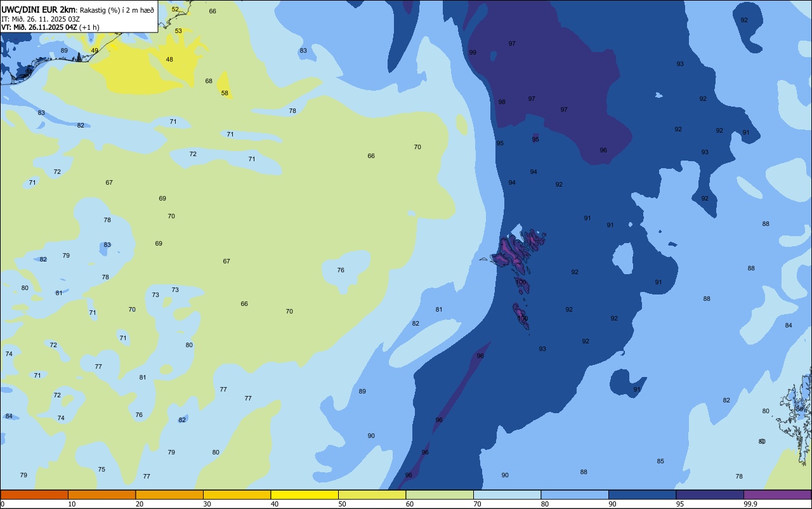This screenshot has width=812, height=509.
Task: Click the humidity value 99 on the map
Action: point(473,53)
